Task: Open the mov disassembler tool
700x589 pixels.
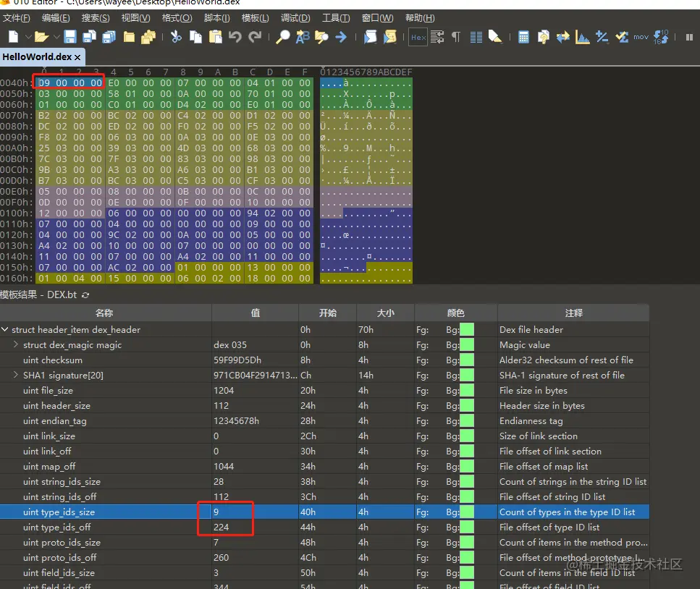Action: click(641, 37)
